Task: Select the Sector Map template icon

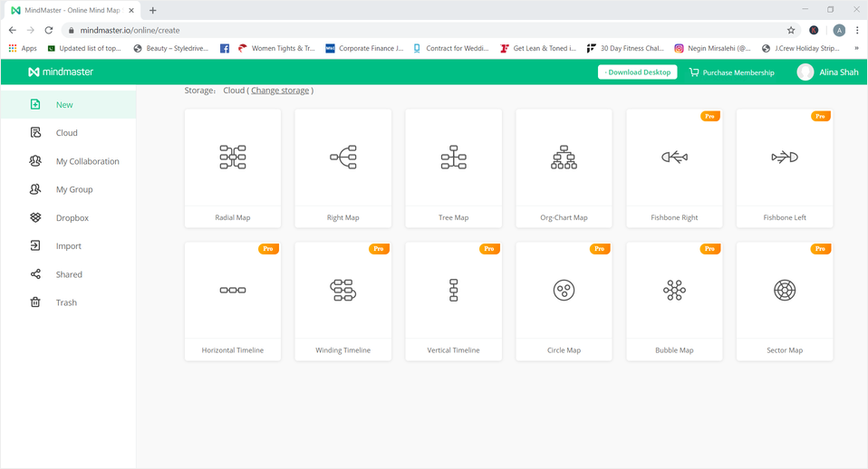Action: [785, 291]
